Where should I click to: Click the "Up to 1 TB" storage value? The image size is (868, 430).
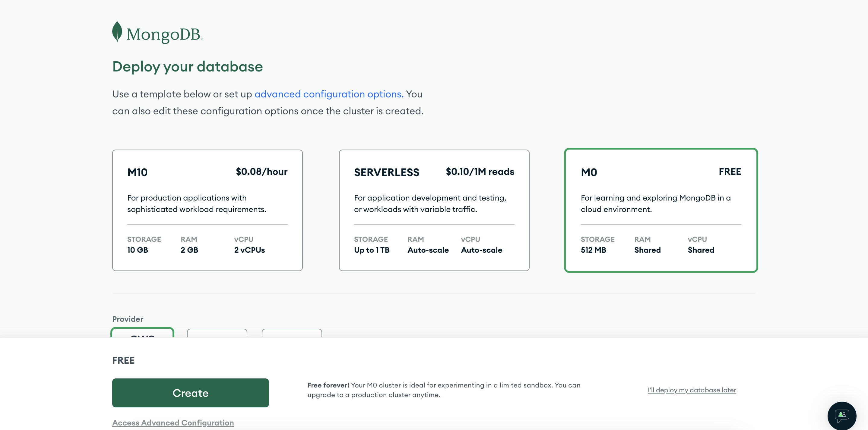(x=371, y=250)
